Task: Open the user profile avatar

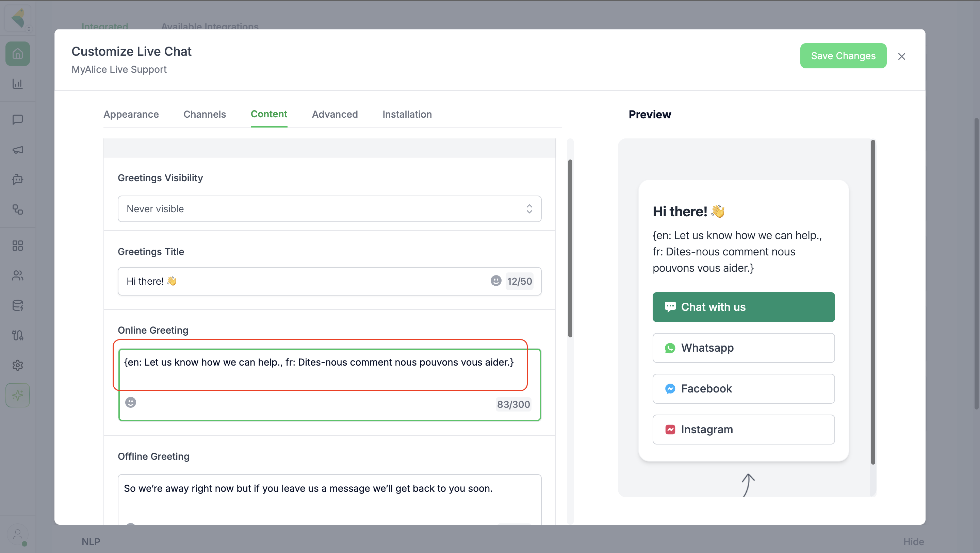Action: [17, 535]
